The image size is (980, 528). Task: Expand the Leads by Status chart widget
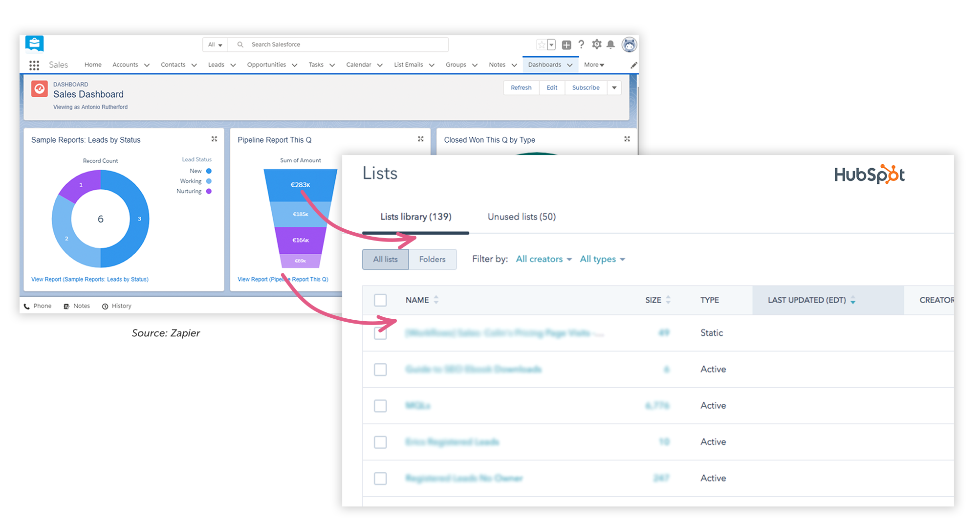point(214,139)
